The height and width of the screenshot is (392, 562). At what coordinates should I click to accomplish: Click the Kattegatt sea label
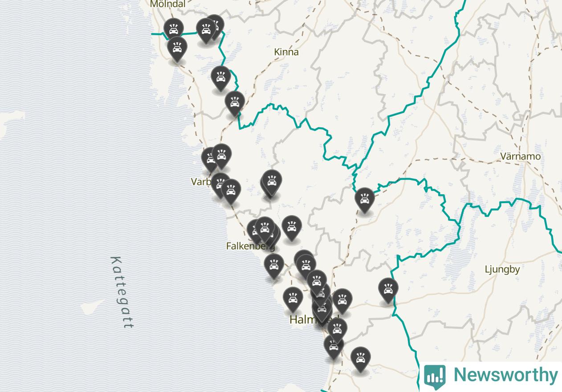pyautogui.click(x=122, y=292)
